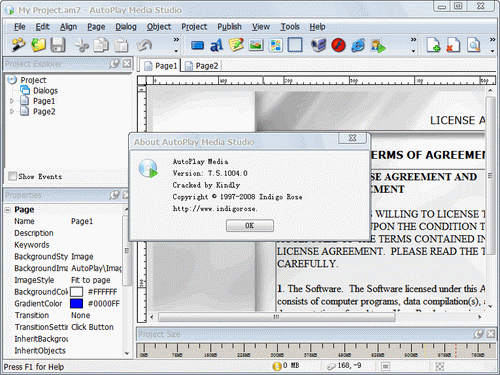Screen dimensions: 500x375
Task: Collapse the Page properties category
Action: click(7, 210)
